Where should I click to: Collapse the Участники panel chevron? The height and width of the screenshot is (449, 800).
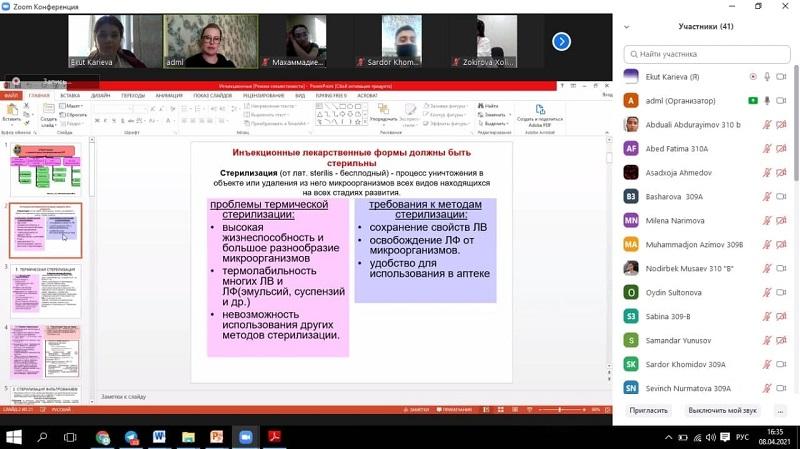point(627,26)
